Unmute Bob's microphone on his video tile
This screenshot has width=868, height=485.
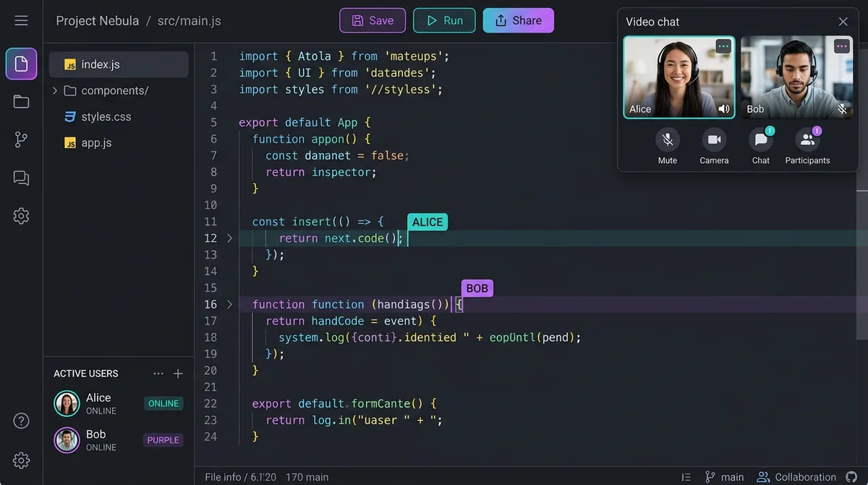tap(841, 109)
